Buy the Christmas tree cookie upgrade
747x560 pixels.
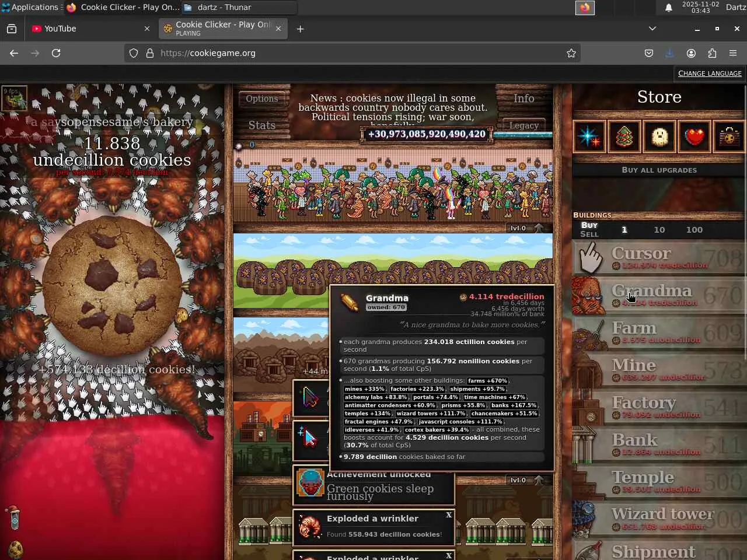pyautogui.click(x=624, y=136)
